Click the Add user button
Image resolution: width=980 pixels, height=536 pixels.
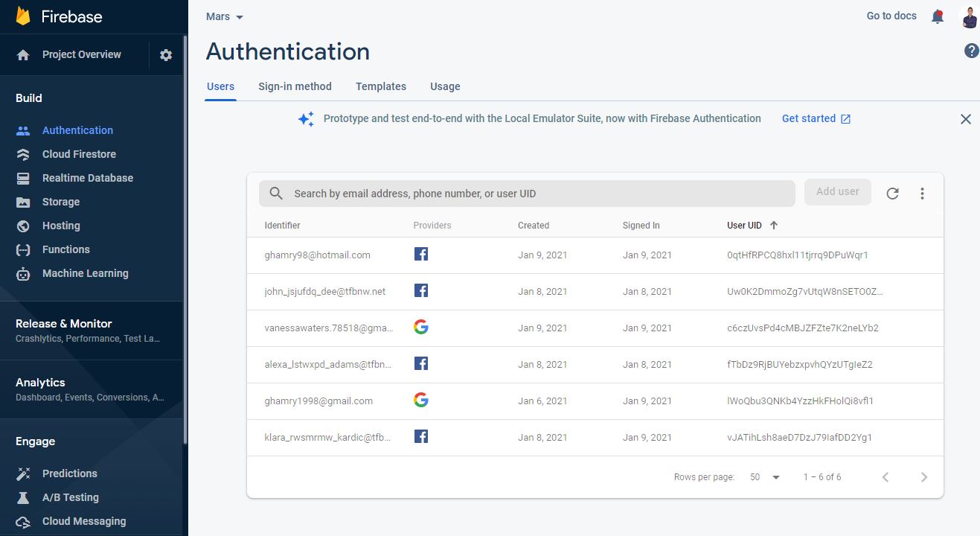838,192
